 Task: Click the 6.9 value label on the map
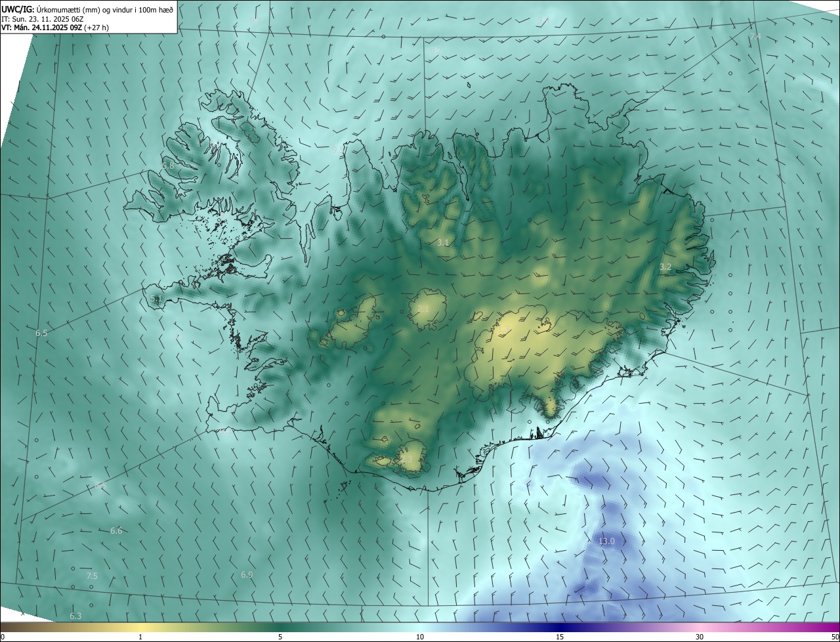coord(247,574)
